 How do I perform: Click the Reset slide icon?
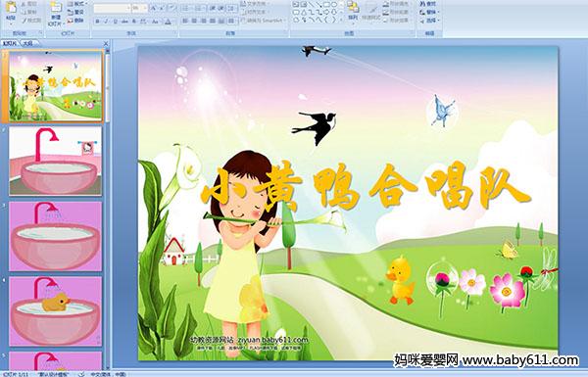tap(75, 13)
